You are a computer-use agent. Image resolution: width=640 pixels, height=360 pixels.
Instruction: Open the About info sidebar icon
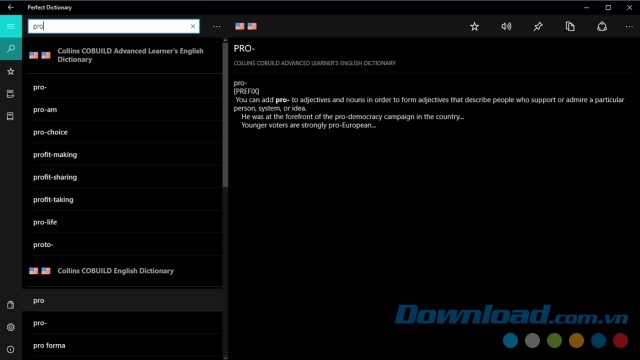pos(11,350)
